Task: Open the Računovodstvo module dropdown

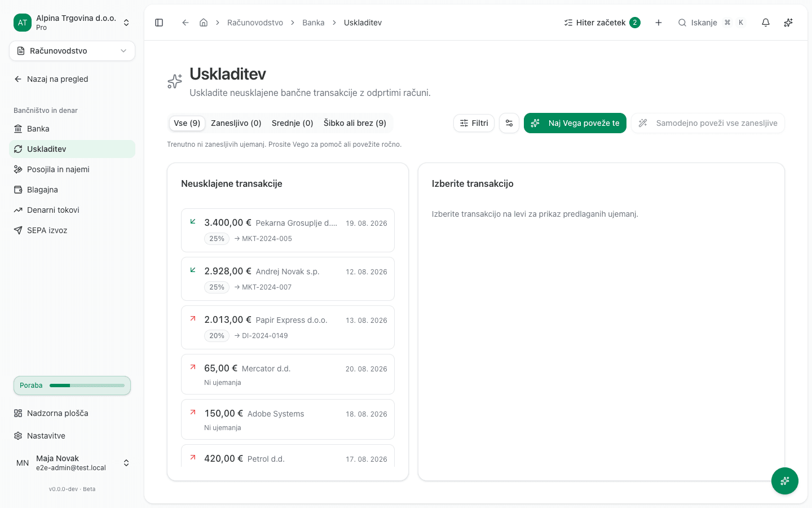Action: click(72, 51)
